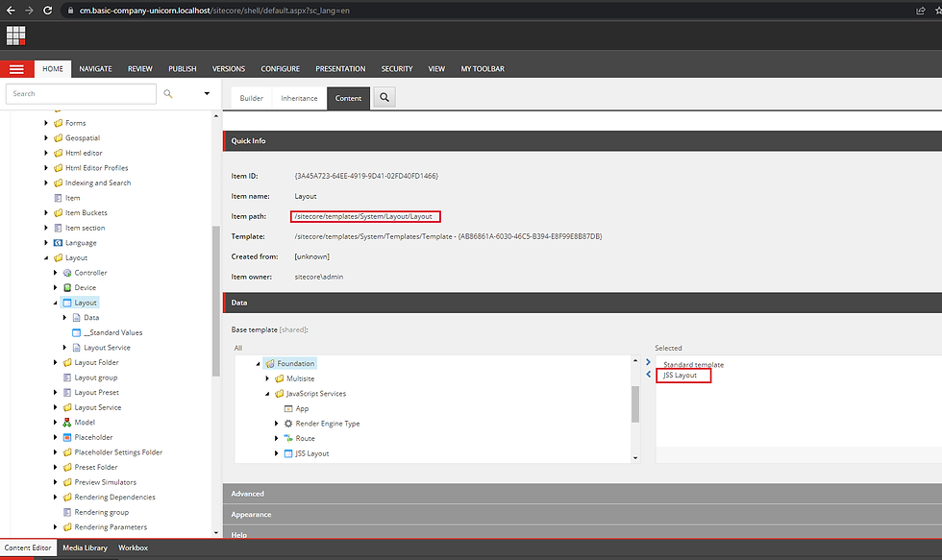The height and width of the screenshot is (560, 942).
Task: Expand the Geospatial tree node
Action: coord(46,138)
